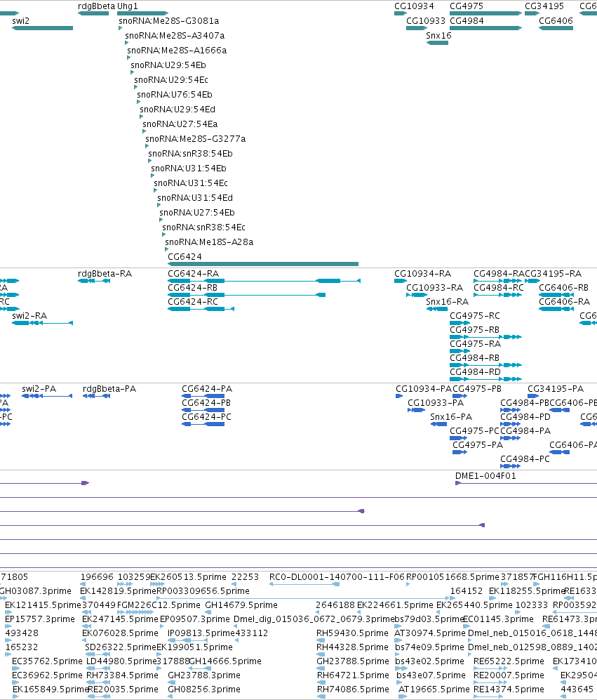597x700 pixels.
Task: Select snoRNA:U27:54Eb label
Action: click(196, 213)
